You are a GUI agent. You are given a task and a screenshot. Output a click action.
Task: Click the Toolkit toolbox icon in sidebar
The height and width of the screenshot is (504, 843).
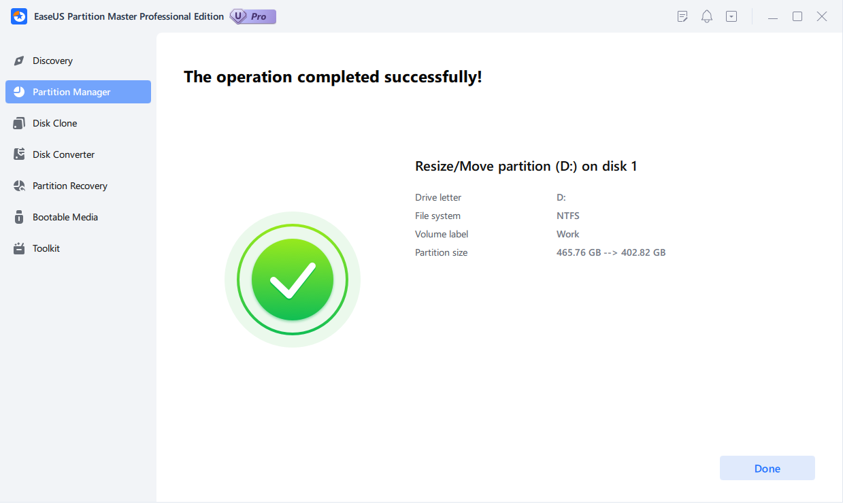pos(19,249)
